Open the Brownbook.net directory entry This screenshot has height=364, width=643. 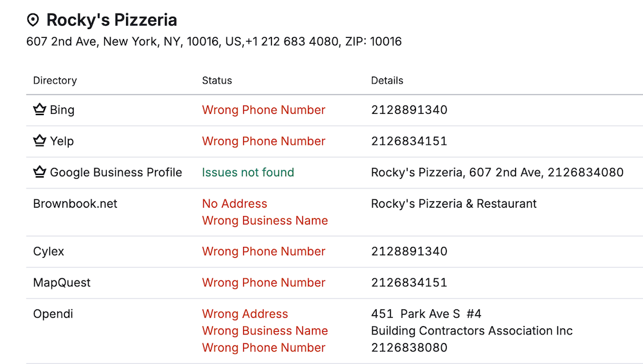pos(75,204)
